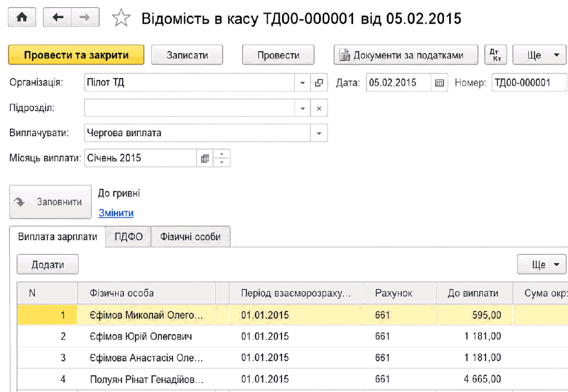This screenshot has width=568, height=392.
Task: Open the Виплачувати dropdown options
Action: click(x=319, y=133)
